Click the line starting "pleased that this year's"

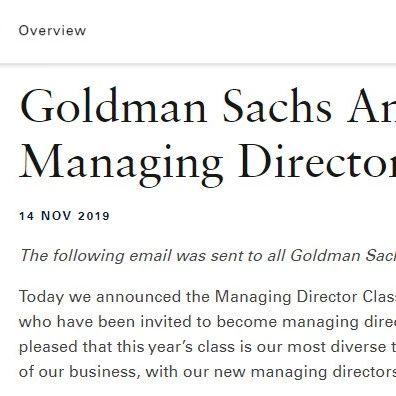point(207,347)
